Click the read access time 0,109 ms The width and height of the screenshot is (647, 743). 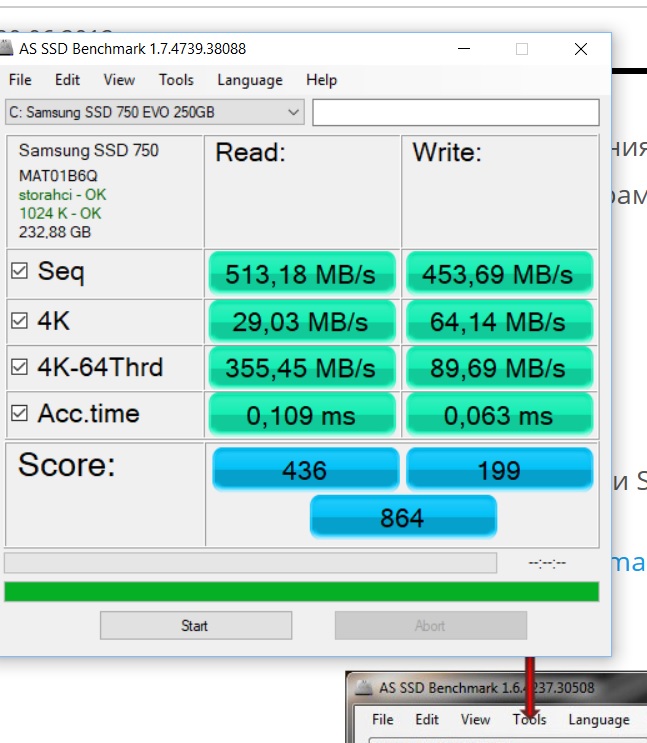coord(302,414)
